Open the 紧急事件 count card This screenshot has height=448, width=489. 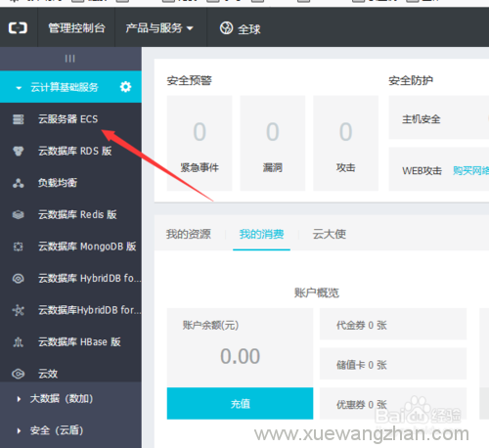(x=200, y=143)
